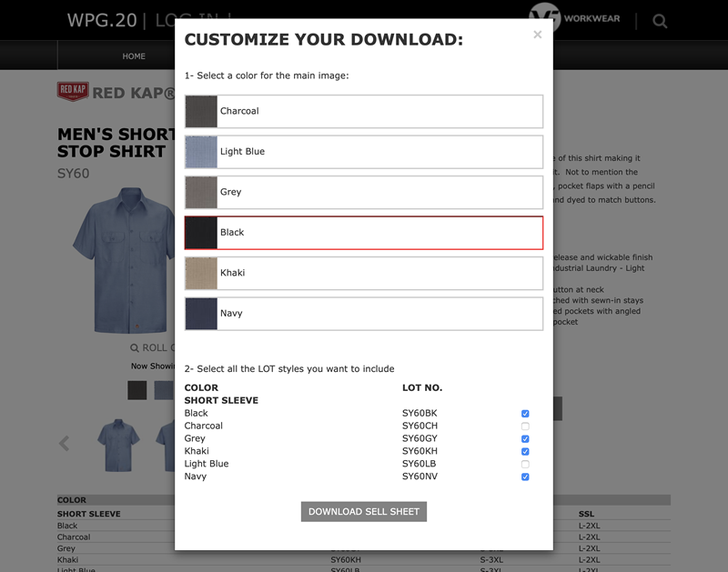Click the Roll Over zoom magnifier icon
728x572 pixels.
tap(134, 348)
